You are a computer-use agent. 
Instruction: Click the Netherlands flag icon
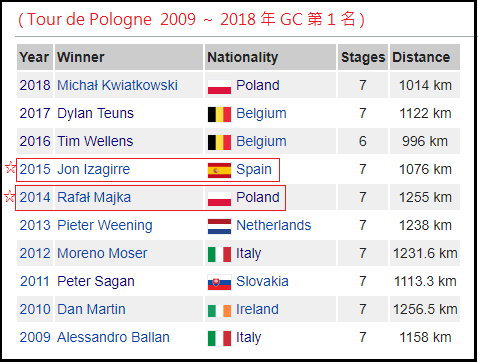[219, 226]
